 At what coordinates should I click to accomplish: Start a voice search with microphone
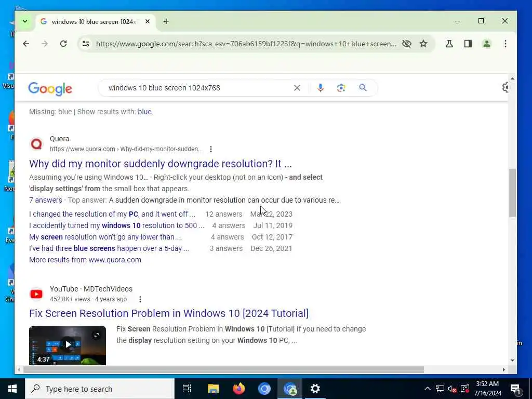pyautogui.click(x=320, y=88)
